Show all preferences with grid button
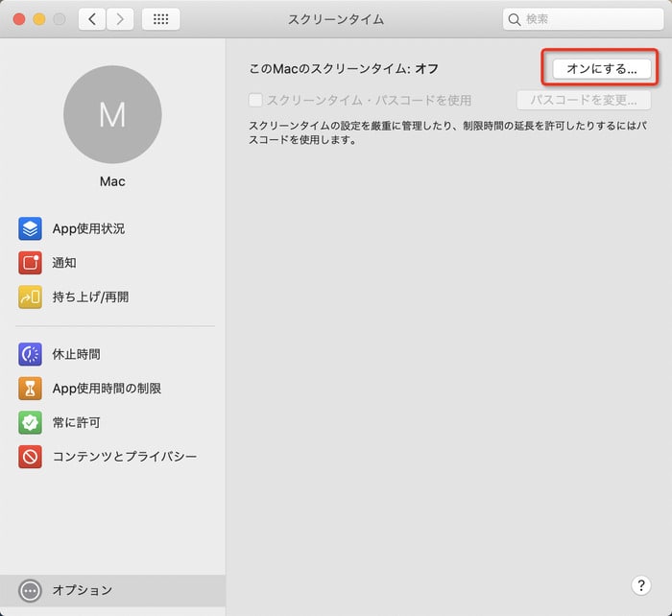Screen dimensions: 672x616 coord(160,19)
